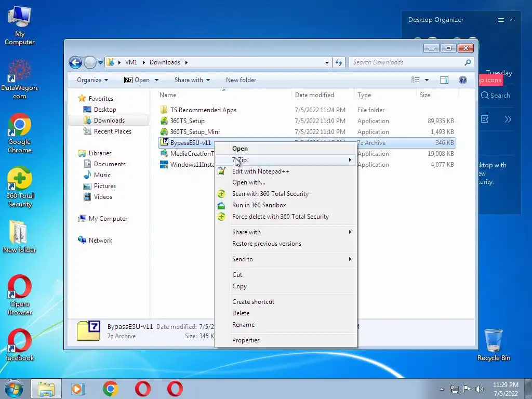Click Search in Desktop Organizer

click(495, 96)
